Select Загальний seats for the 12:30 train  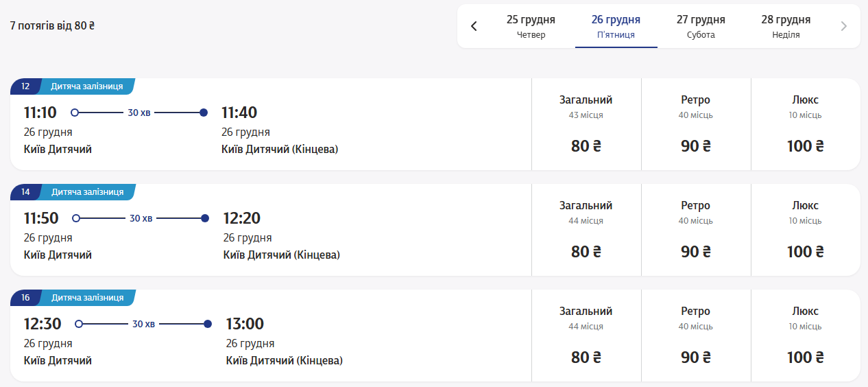(x=586, y=336)
